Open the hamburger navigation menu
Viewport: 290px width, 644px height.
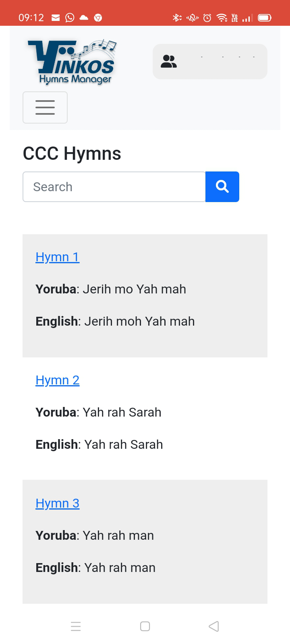click(45, 107)
